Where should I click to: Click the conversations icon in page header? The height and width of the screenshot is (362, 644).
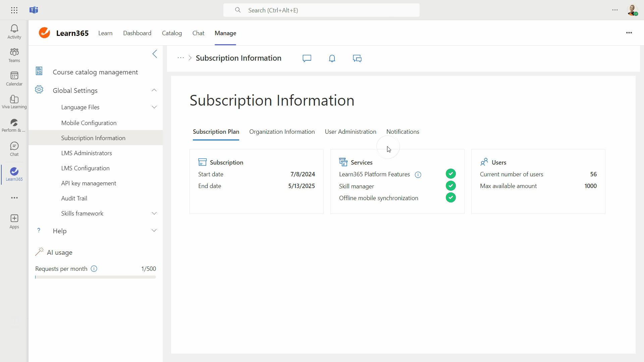coord(357,59)
